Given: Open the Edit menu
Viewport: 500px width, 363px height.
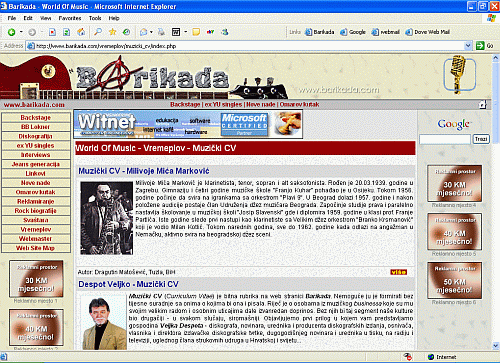Looking at the screenshot, I should pos(28,18).
